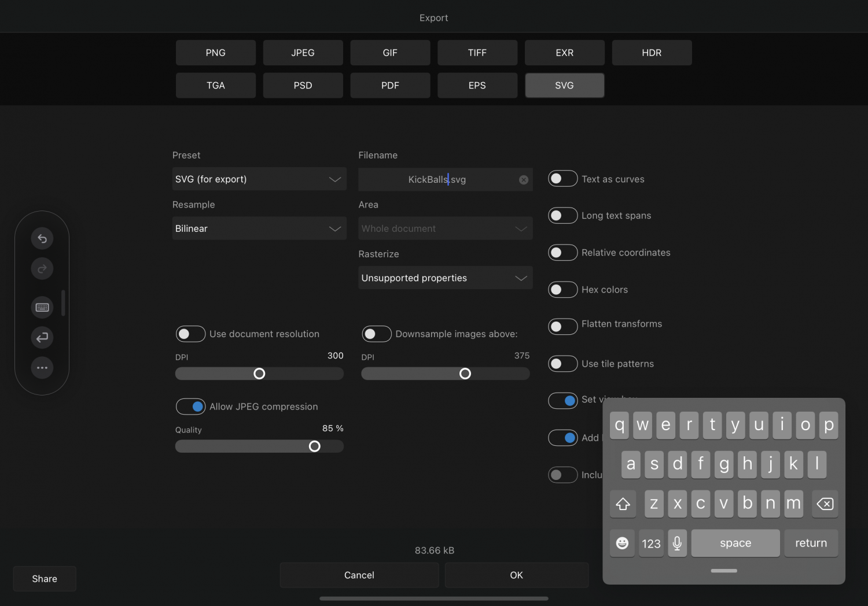This screenshot has height=606, width=868.
Task: Tap the q key
Action: pyautogui.click(x=619, y=425)
